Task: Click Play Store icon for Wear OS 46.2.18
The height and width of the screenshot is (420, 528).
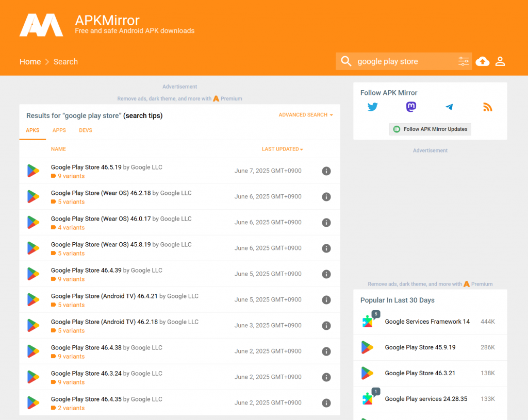Action: (33, 196)
